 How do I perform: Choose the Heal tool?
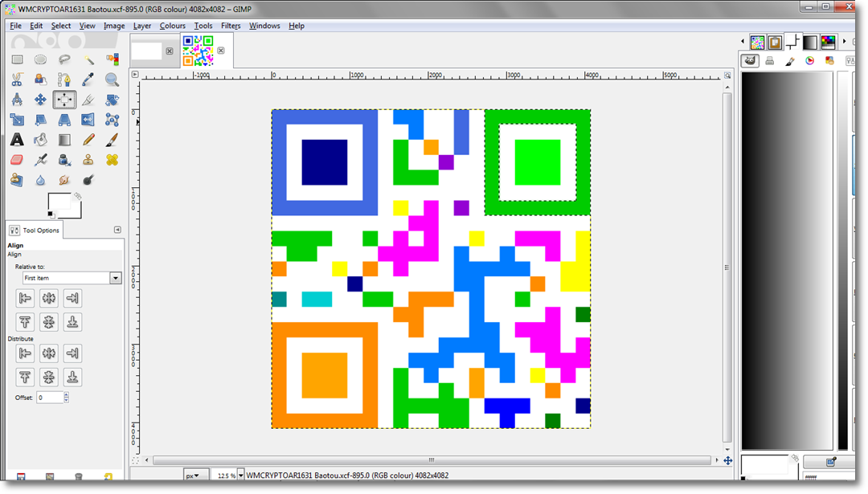click(x=112, y=160)
